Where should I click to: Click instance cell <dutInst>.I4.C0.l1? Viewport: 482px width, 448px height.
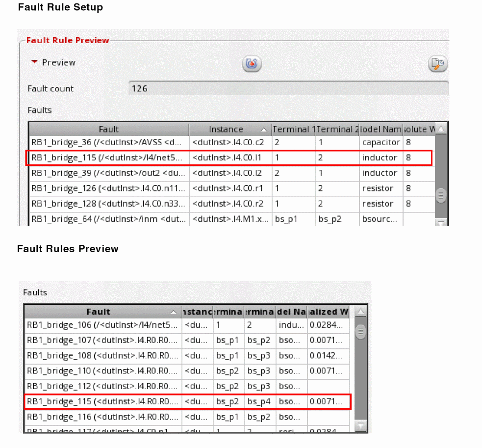coord(230,158)
